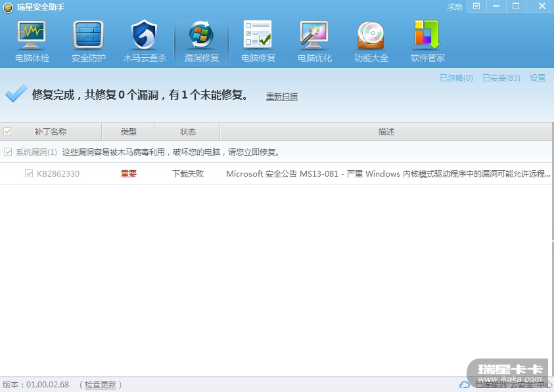Open 设置 settings link

538,77
